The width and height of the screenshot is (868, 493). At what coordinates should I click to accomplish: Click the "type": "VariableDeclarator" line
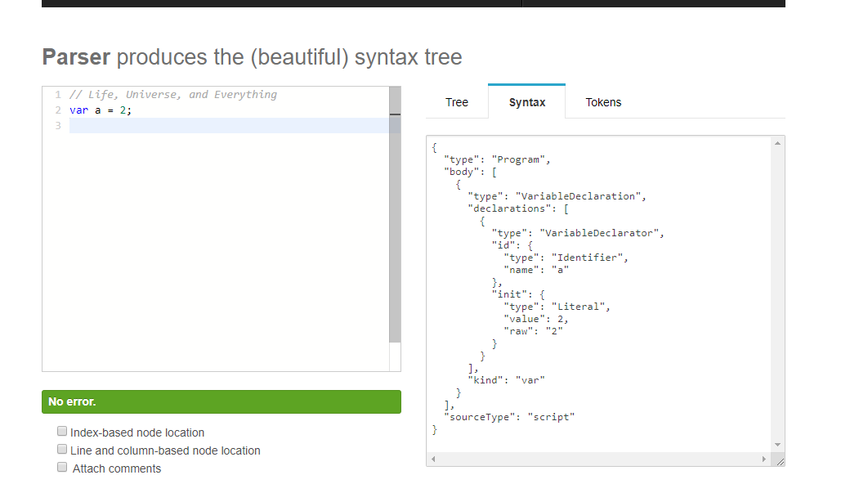click(578, 233)
